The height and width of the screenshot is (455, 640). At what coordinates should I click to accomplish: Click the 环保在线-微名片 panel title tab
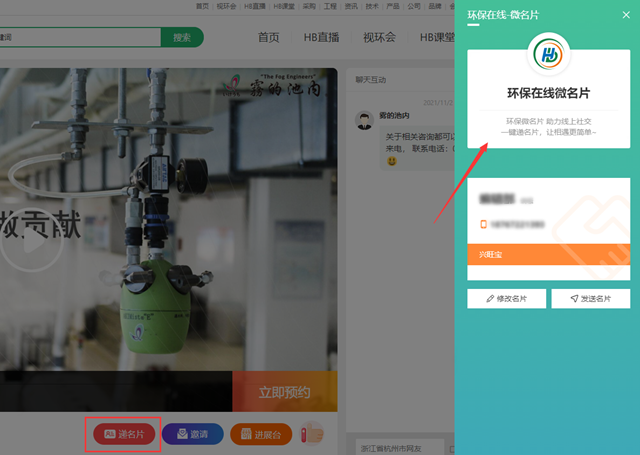503,16
